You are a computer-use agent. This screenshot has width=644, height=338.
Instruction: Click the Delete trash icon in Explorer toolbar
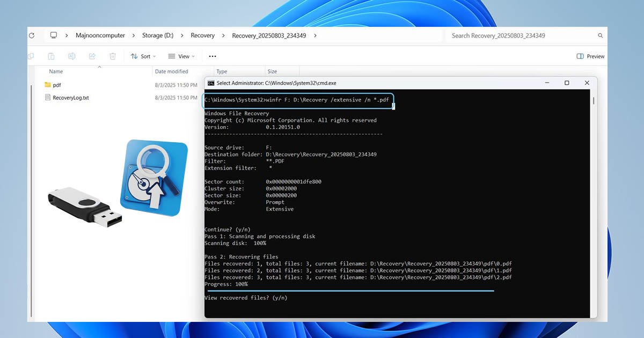pos(113,56)
